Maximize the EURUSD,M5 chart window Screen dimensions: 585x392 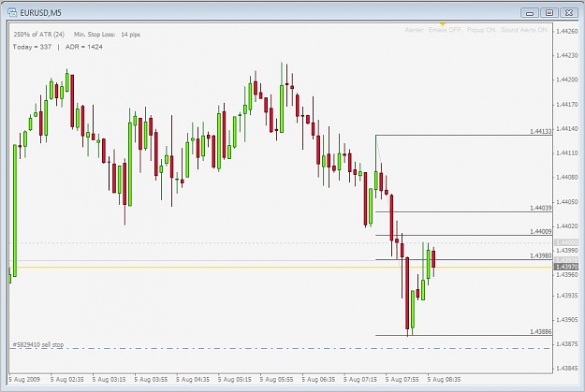(549, 13)
